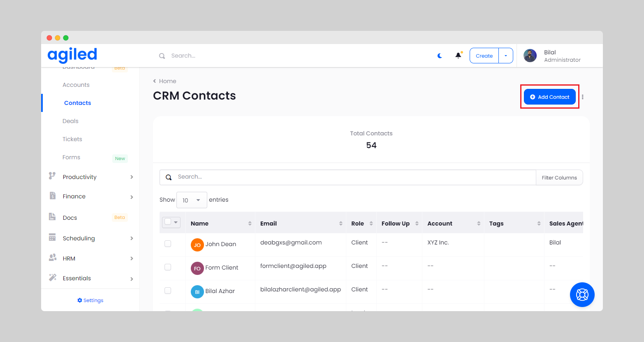Select the Form Client row checkbox
The width and height of the screenshot is (644, 342).
point(168,267)
